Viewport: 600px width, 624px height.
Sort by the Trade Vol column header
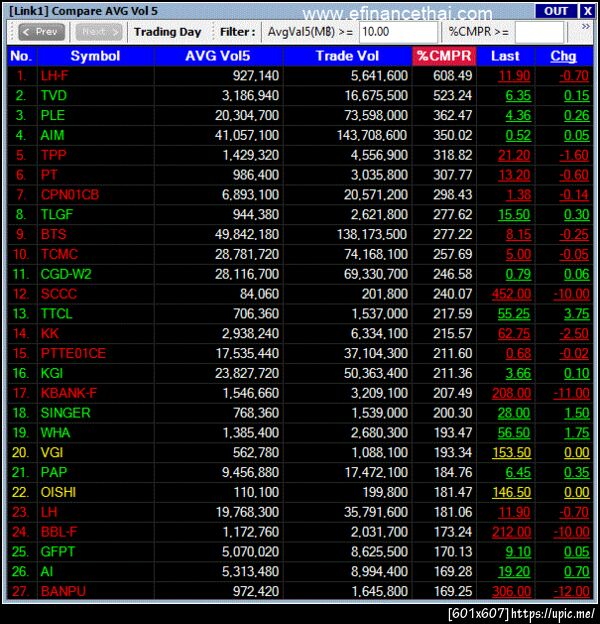point(347,56)
